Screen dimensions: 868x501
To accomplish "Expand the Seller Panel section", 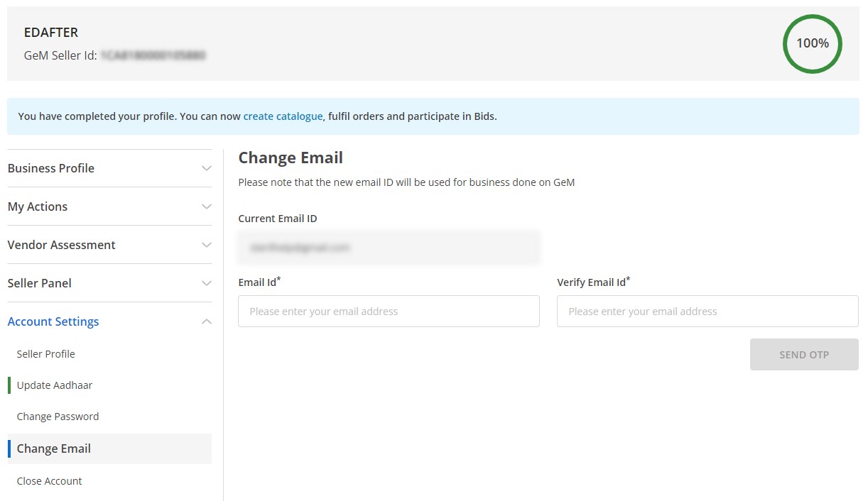I will tap(109, 283).
